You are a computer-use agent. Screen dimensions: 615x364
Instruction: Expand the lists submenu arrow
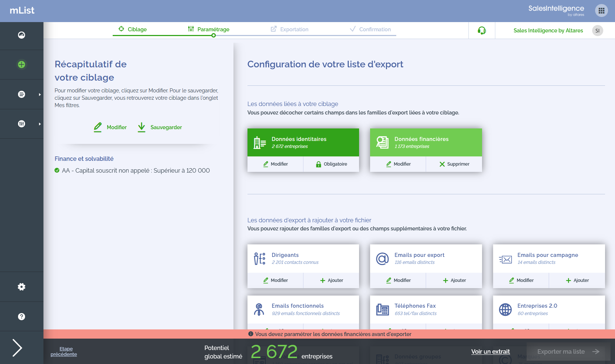40,95
